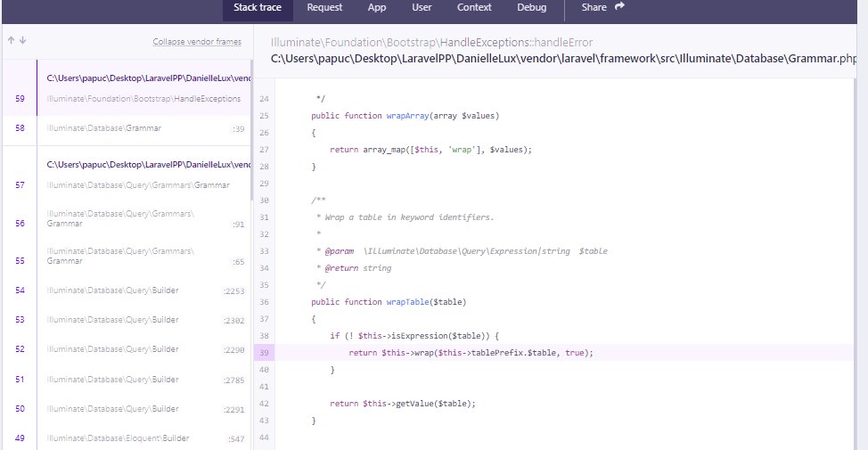Select frame 51 Query\Builder line 2785

point(134,379)
